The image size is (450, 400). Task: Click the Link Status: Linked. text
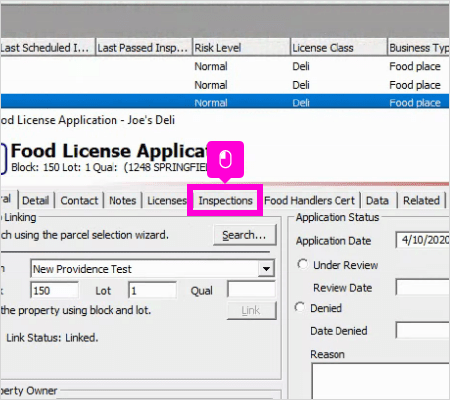pos(52,338)
